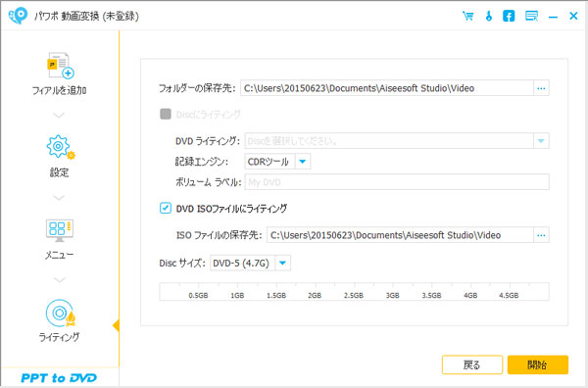Open the feedback message icon

531,16
